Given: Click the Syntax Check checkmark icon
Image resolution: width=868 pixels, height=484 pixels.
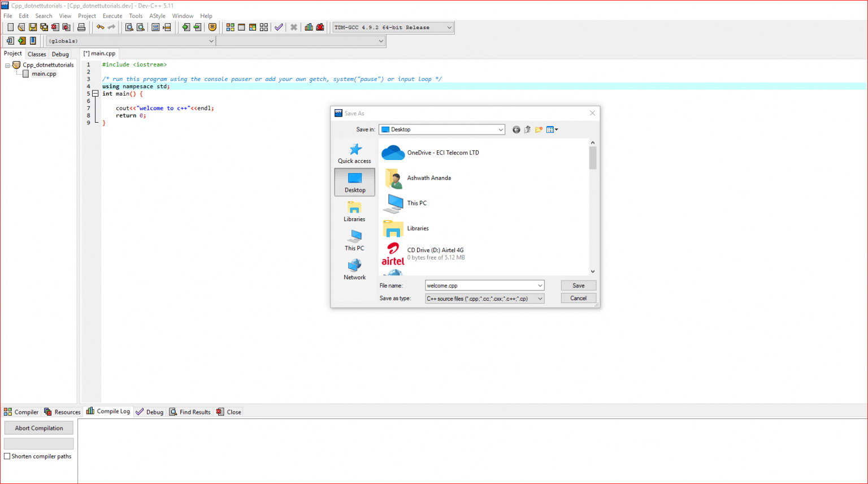Looking at the screenshot, I should [x=279, y=27].
